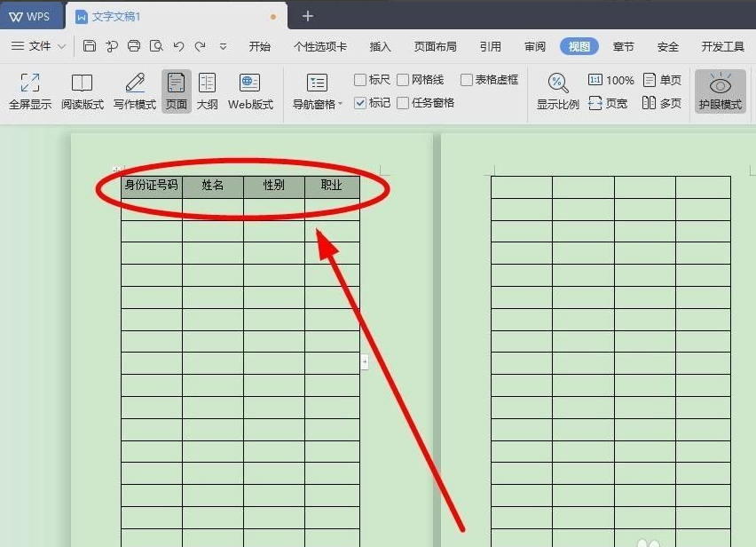This screenshot has width=756, height=547.
Task: Open the 显示比例 zoom ratio dialog
Action: coord(557,91)
